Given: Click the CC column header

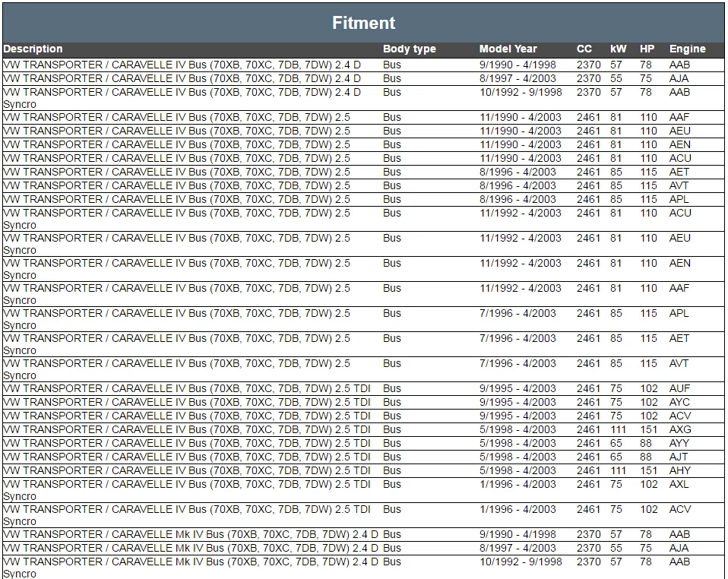Looking at the screenshot, I should tap(584, 49).
